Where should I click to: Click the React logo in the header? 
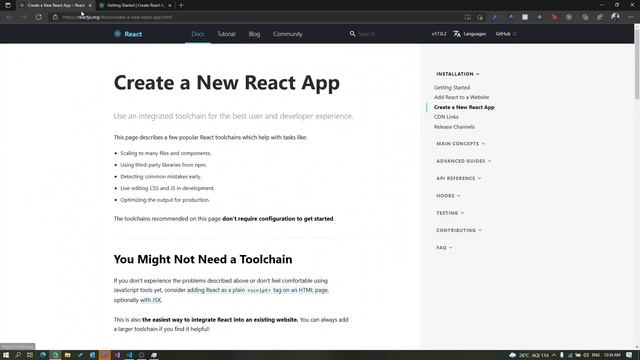[128, 34]
